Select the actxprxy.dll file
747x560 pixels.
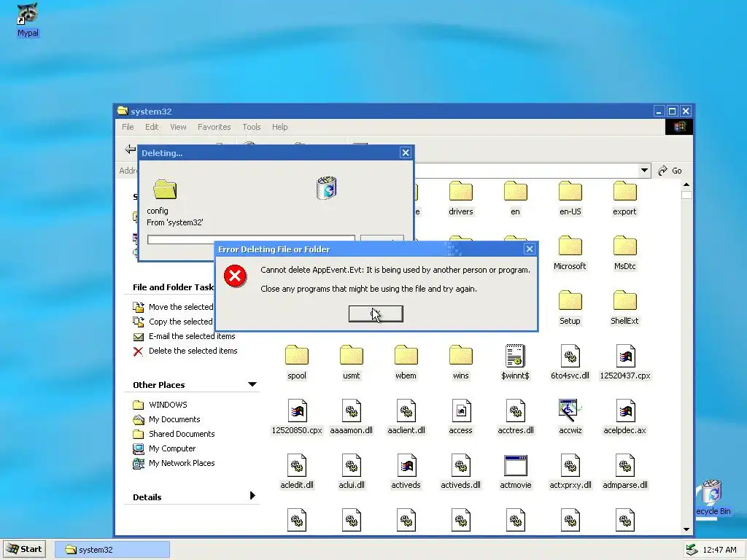570,472
